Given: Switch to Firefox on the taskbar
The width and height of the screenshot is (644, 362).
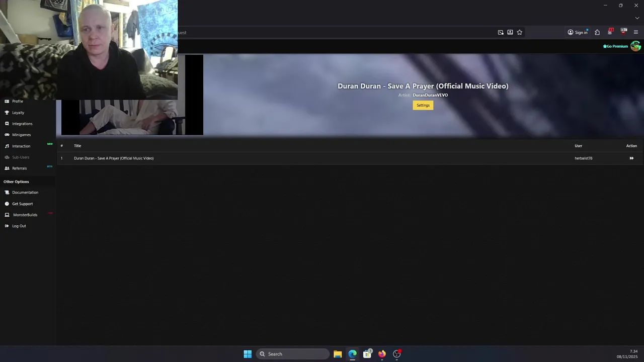Looking at the screenshot, I should [382, 354].
